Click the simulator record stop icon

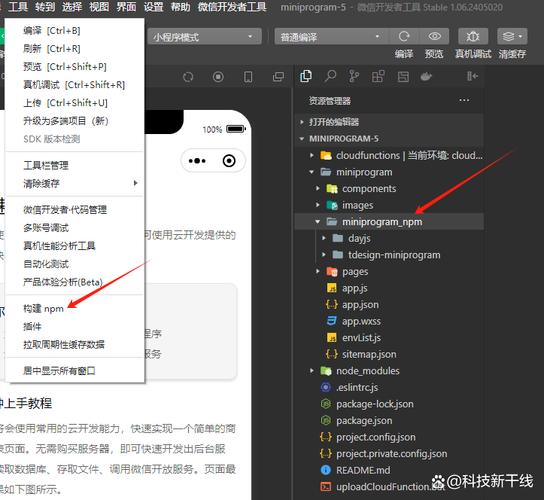218,77
